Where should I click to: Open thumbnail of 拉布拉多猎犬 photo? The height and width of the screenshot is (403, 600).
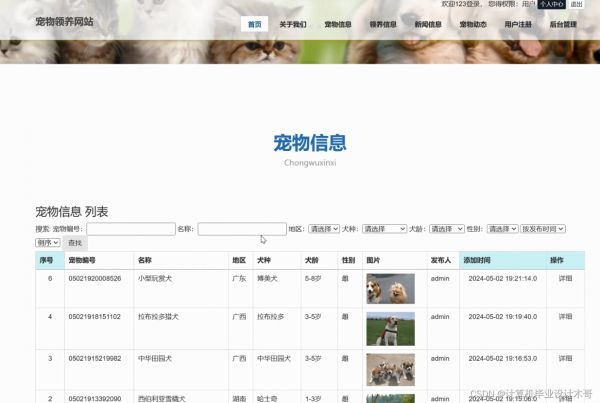point(390,328)
